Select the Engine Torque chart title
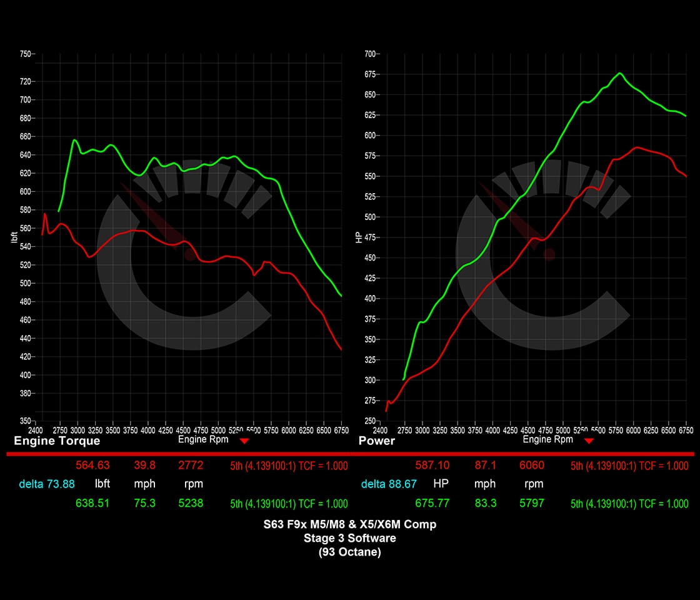The height and width of the screenshot is (600, 700). (x=57, y=441)
